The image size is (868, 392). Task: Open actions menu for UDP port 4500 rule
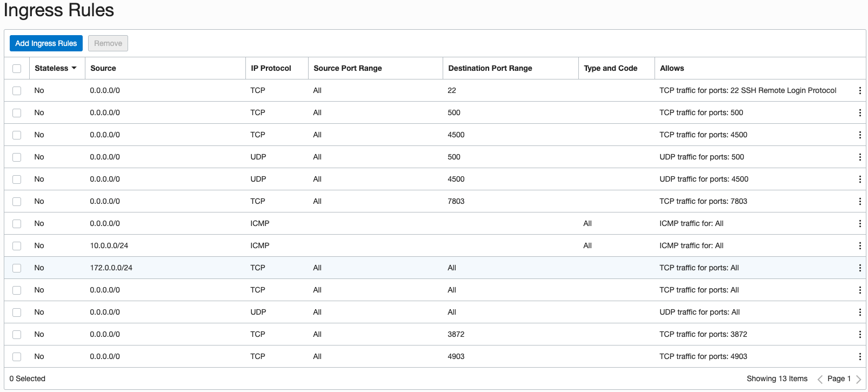[x=859, y=180]
